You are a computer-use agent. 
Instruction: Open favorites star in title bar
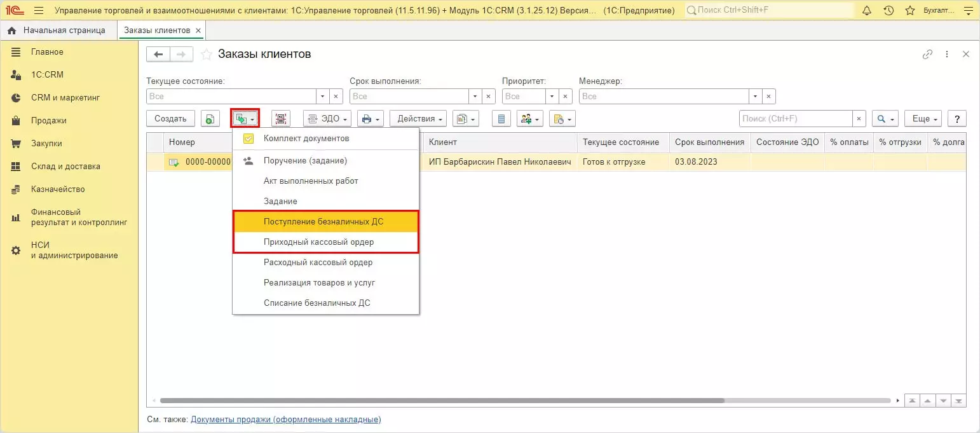(x=910, y=11)
